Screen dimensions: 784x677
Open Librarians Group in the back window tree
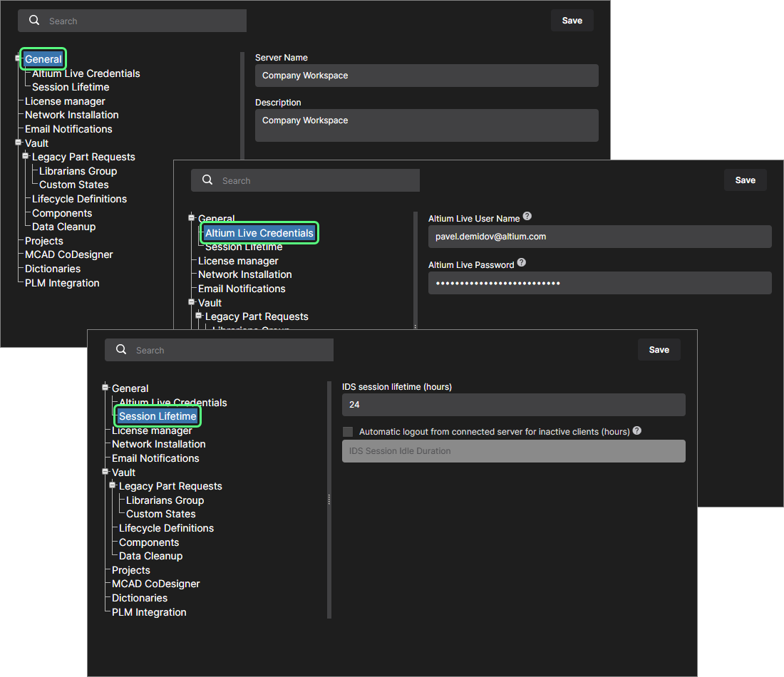[x=78, y=171]
